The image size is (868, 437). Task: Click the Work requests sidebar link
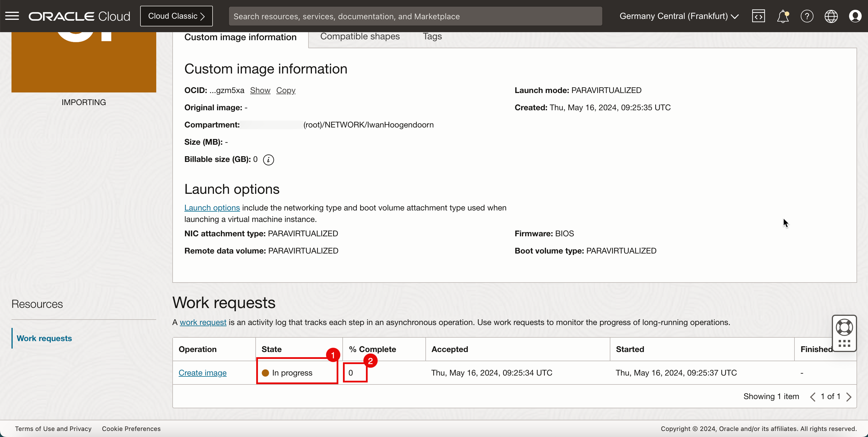(x=44, y=338)
